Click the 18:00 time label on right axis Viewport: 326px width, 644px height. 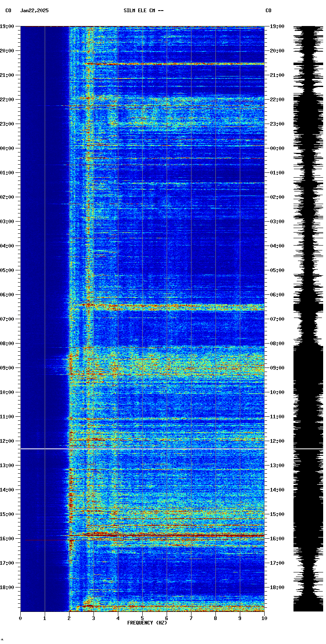pyautogui.click(x=277, y=587)
